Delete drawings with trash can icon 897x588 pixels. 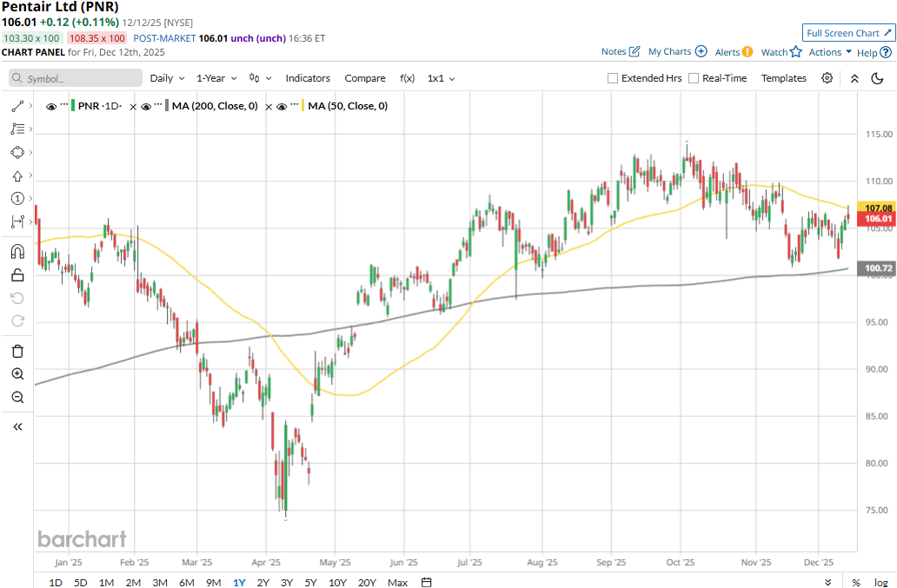(x=17, y=351)
